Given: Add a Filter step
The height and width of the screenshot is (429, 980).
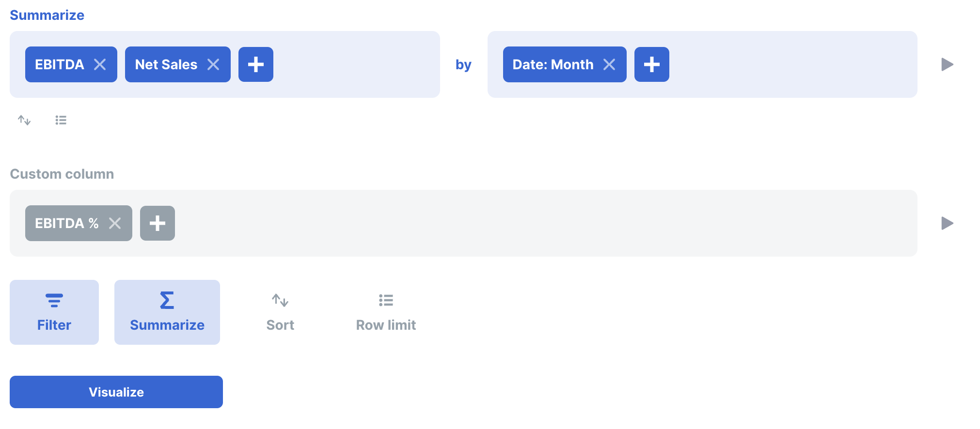Looking at the screenshot, I should coord(54,312).
